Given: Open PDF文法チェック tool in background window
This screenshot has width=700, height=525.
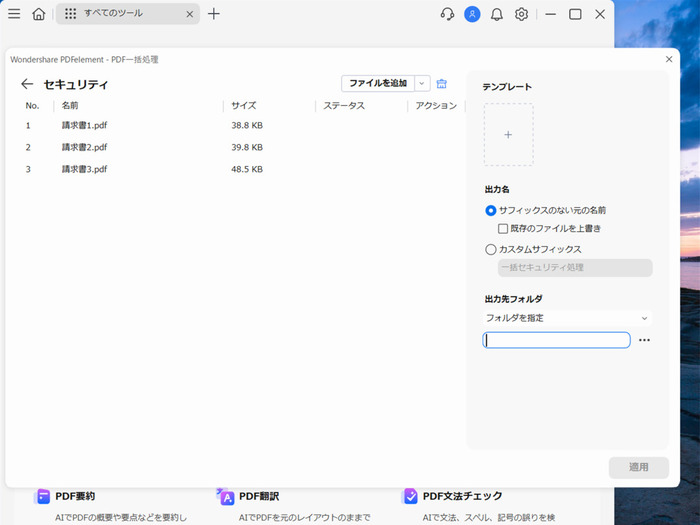Looking at the screenshot, I should pos(462,496).
